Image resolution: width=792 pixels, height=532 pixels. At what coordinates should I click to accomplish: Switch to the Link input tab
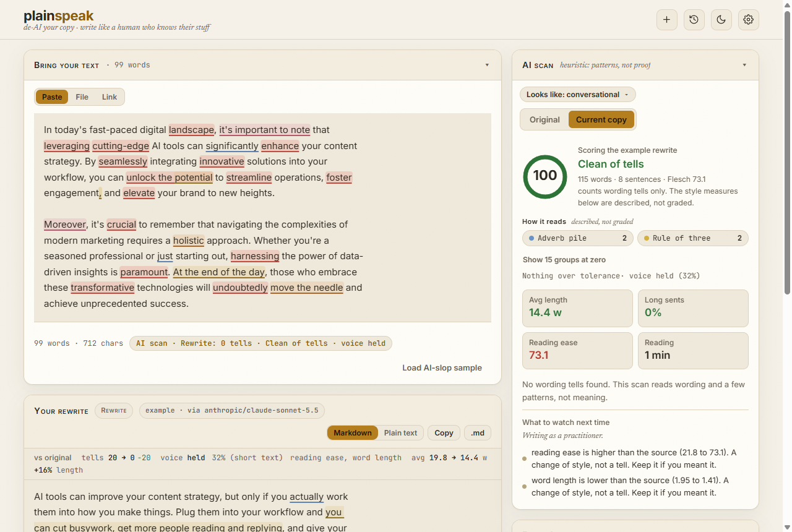pos(110,97)
